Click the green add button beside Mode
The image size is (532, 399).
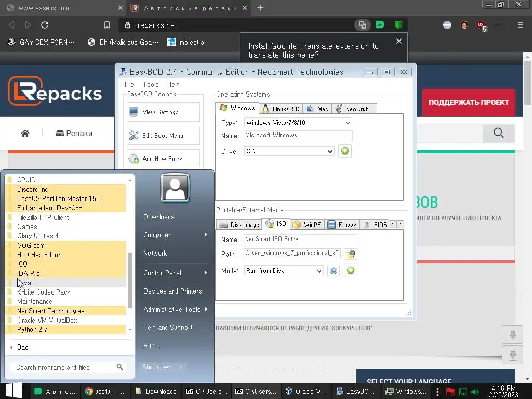[x=351, y=270]
